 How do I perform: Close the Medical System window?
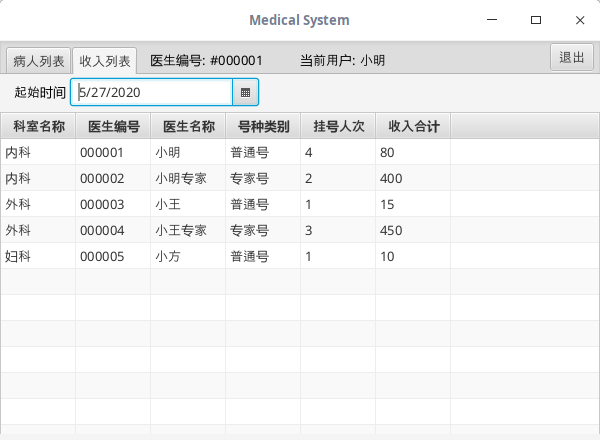coord(580,20)
